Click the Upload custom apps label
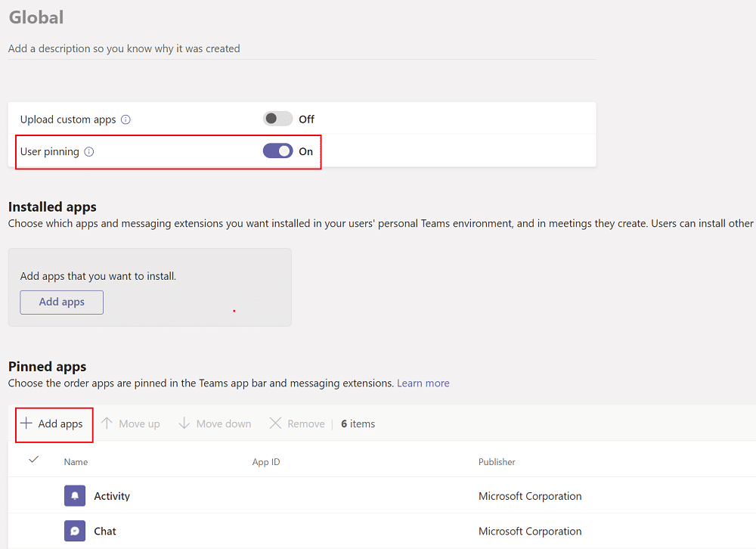 [68, 119]
